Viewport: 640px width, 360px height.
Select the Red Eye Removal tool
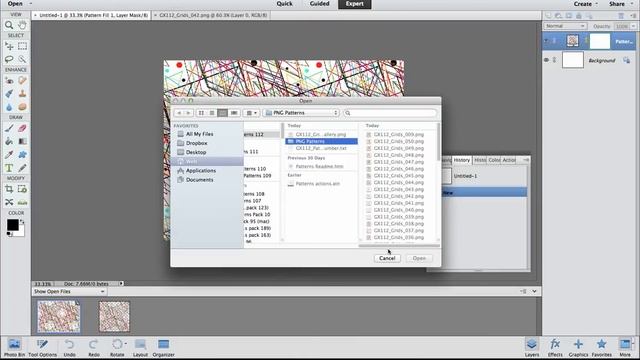coord(9,80)
